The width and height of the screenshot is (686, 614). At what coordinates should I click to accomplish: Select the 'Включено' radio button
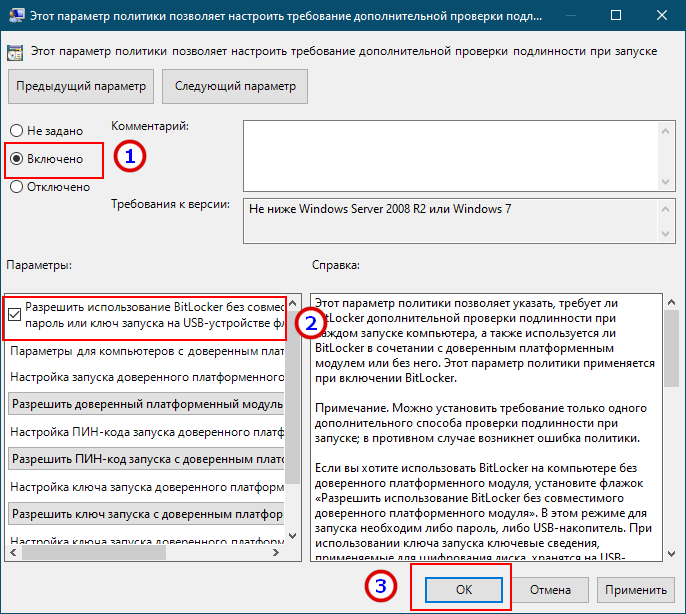click(16, 158)
